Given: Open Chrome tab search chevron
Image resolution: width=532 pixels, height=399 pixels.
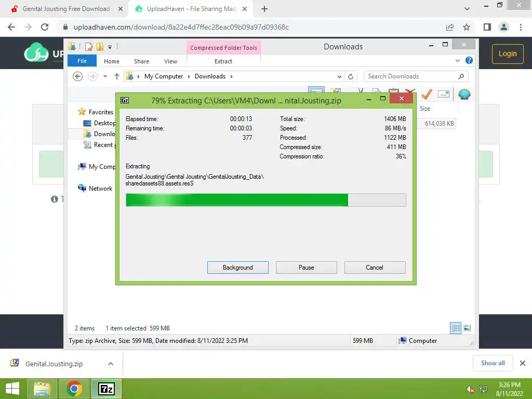Looking at the screenshot, I should 467,9.
